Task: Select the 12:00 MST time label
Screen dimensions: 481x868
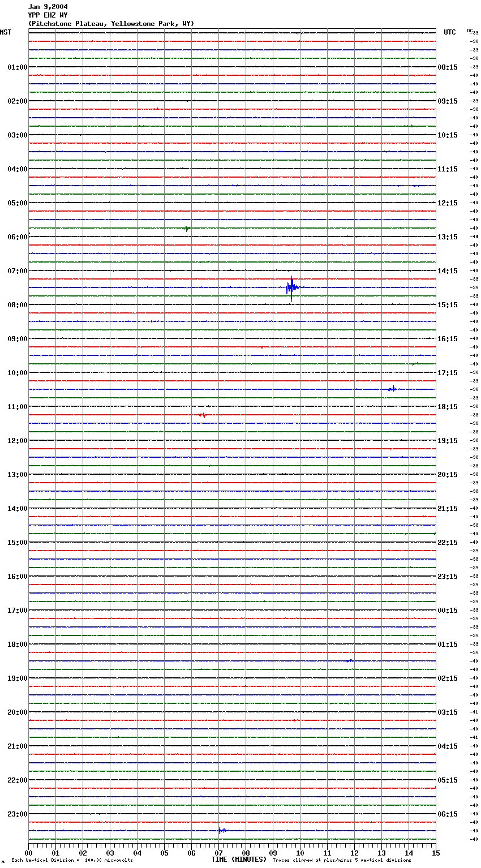Action: pyautogui.click(x=18, y=440)
